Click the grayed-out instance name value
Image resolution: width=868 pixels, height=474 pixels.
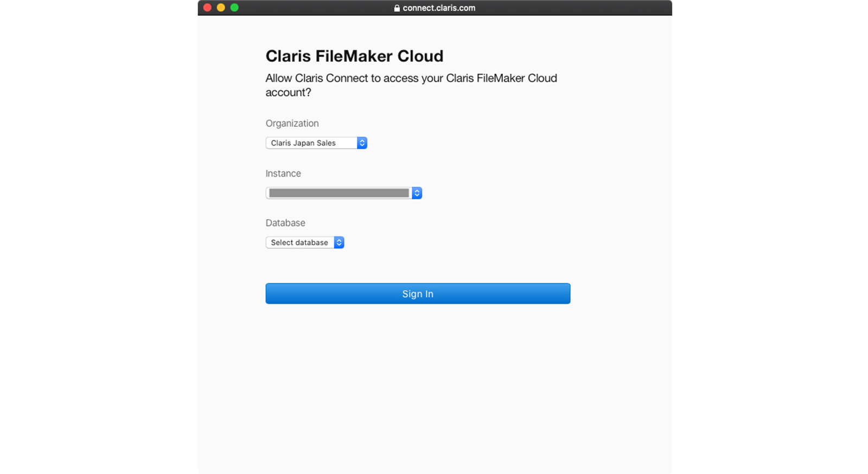339,193
